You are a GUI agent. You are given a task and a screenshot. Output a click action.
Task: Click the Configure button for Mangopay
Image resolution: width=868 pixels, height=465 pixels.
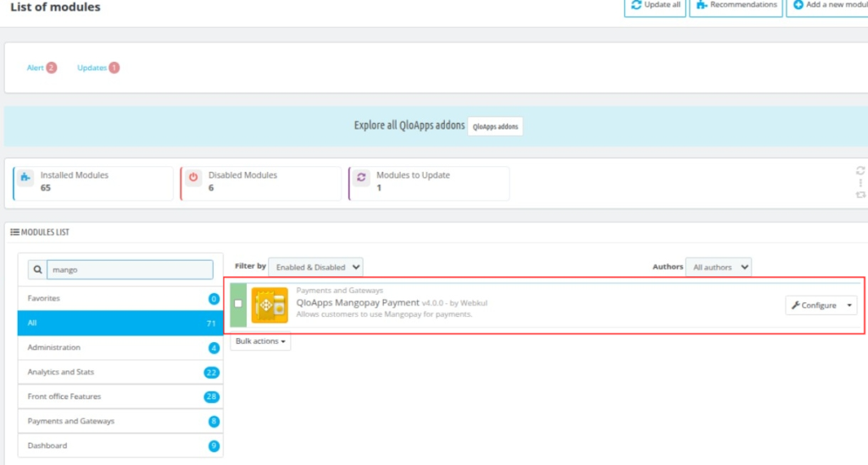pyautogui.click(x=814, y=305)
